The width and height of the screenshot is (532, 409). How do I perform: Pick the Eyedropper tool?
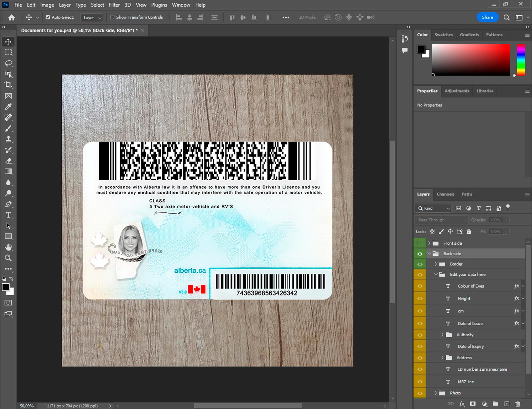[x=9, y=107]
